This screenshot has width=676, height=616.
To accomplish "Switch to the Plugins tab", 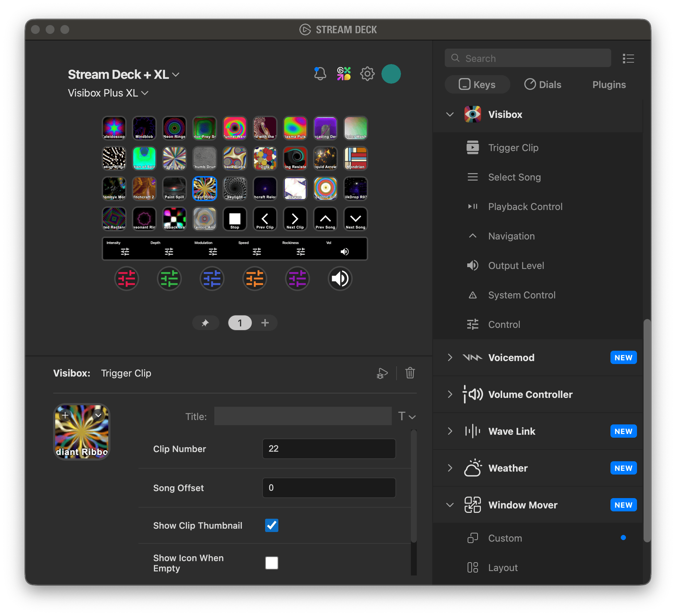I will point(609,85).
